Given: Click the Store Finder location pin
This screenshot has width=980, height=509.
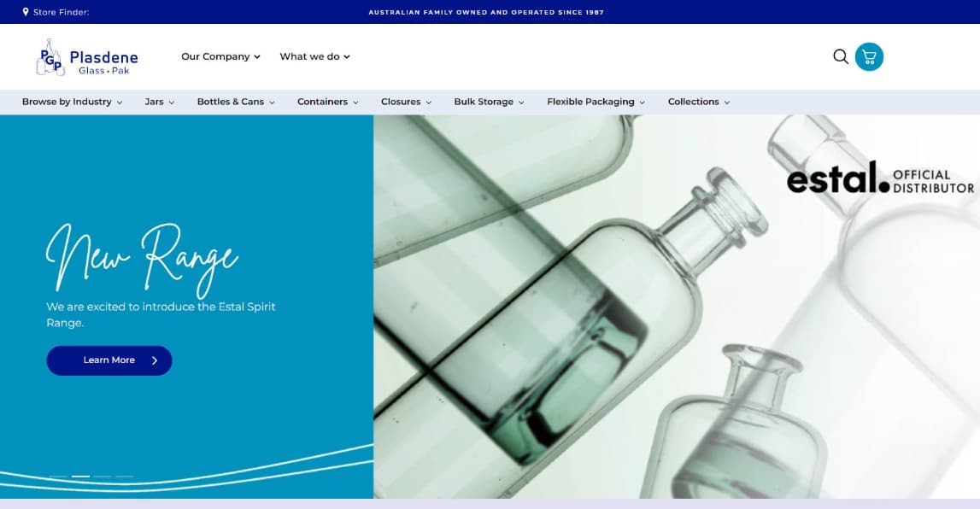Looking at the screenshot, I should (x=26, y=12).
